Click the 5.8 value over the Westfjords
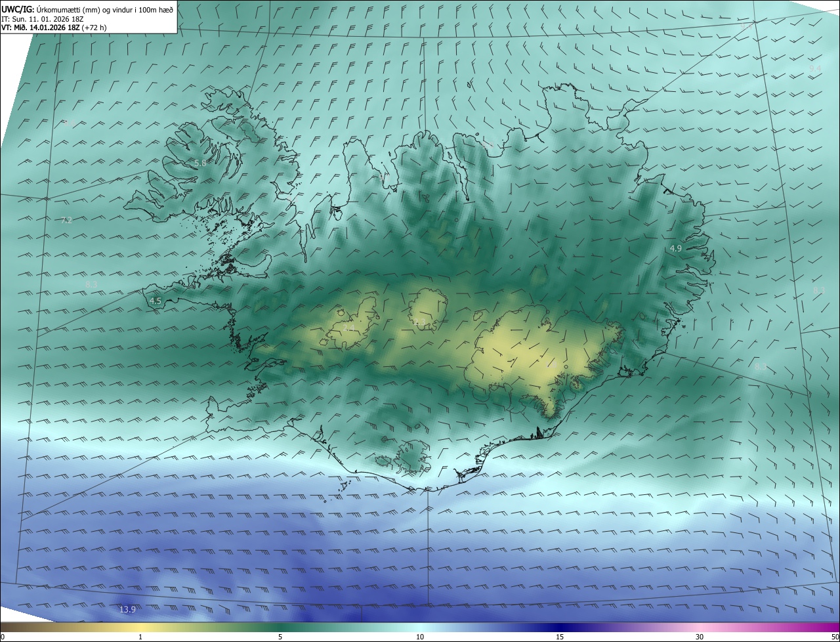This screenshot has height=642, width=840. coord(200,163)
